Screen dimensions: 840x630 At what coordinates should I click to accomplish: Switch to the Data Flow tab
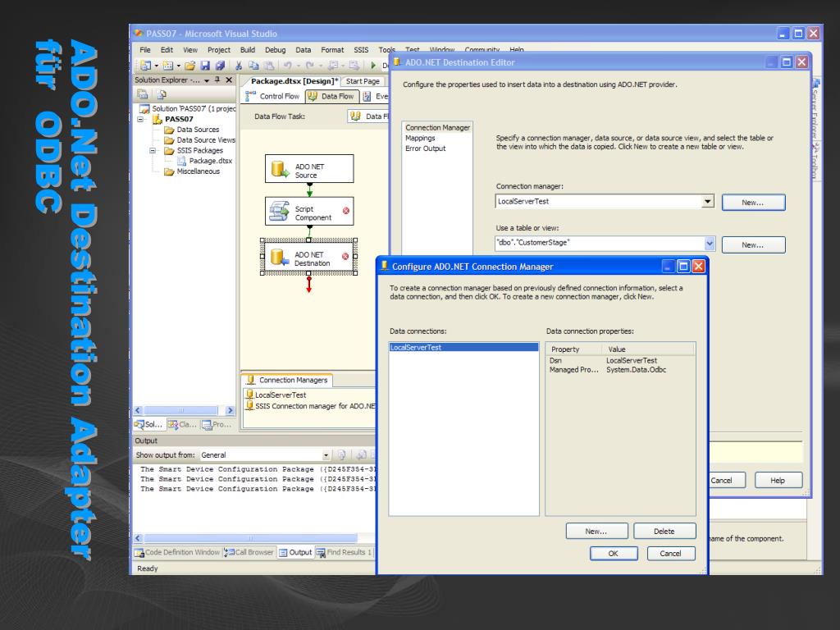point(331,97)
